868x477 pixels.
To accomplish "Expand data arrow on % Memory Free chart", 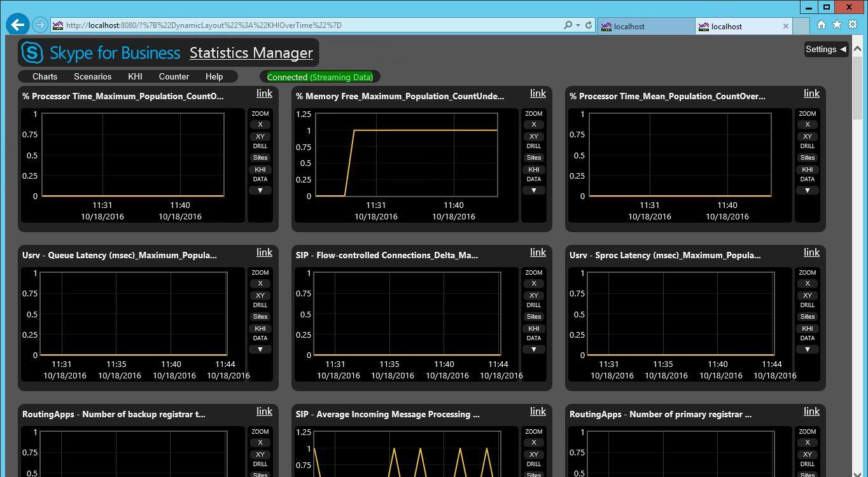I will (533, 190).
